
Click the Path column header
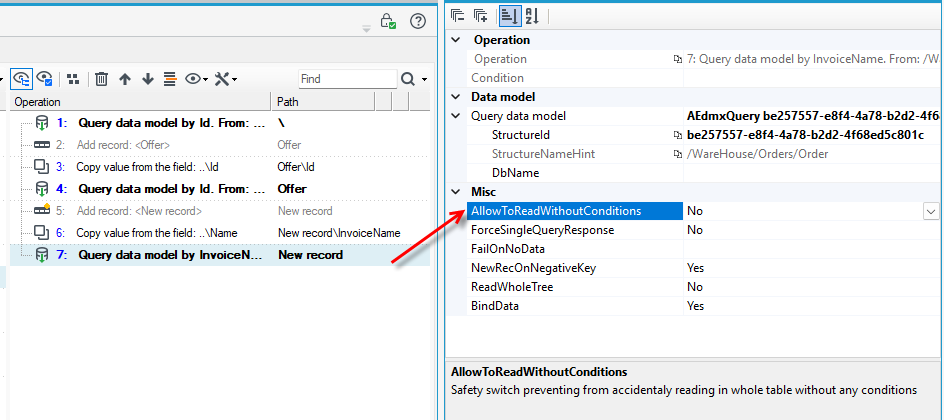[x=323, y=102]
